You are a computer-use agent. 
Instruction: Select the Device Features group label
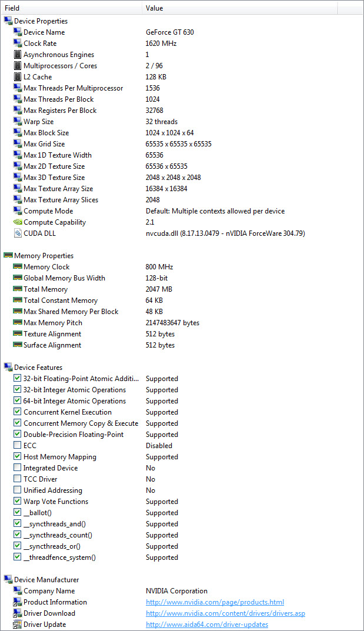[38, 368]
